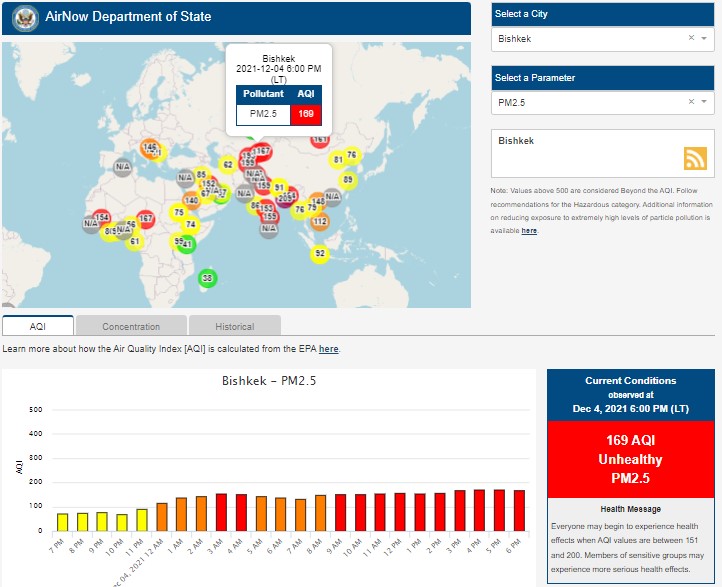The width and height of the screenshot is (722, 587).
Task: Click the red 169 AQI cell in popup
Action: (306, 113)
